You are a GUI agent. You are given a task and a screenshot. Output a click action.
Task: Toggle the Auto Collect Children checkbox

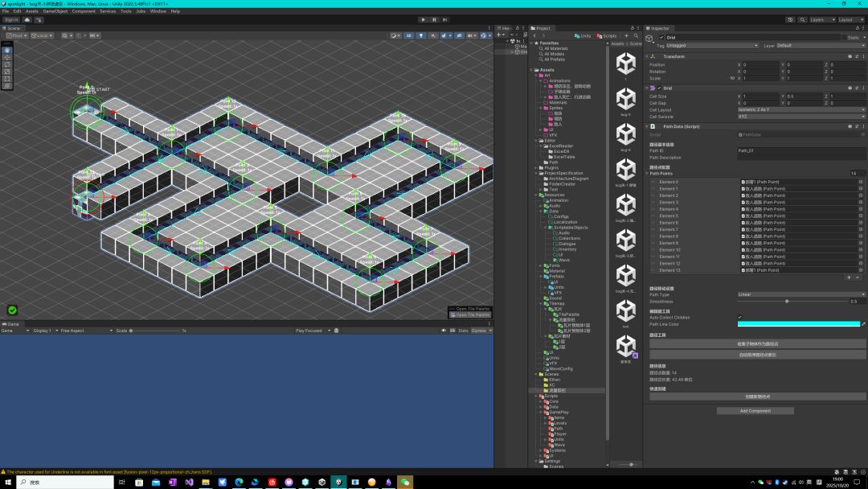point(740,318)
